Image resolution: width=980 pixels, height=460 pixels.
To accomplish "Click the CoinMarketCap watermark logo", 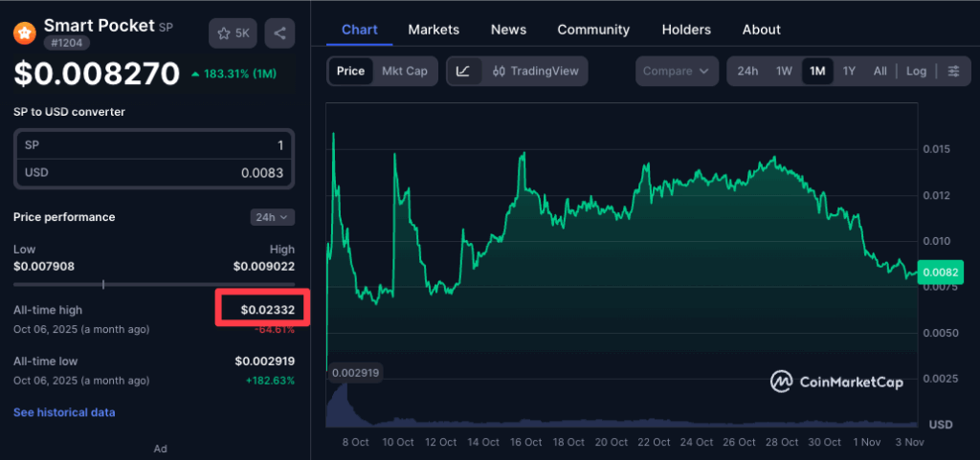I will coord(836,382).
